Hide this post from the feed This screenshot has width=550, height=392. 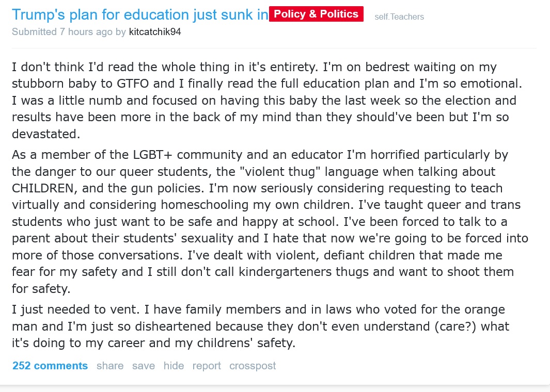pyautogui.click(x=174, y=366)
